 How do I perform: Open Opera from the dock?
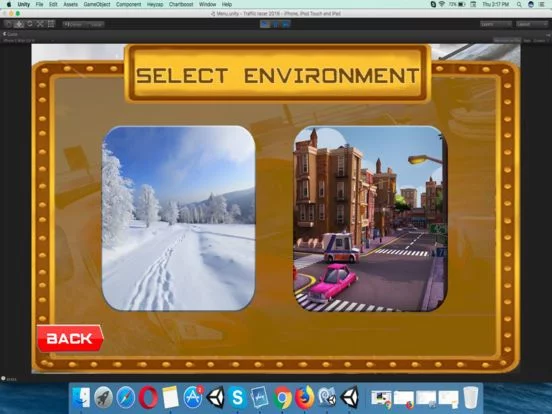[148, 397]
